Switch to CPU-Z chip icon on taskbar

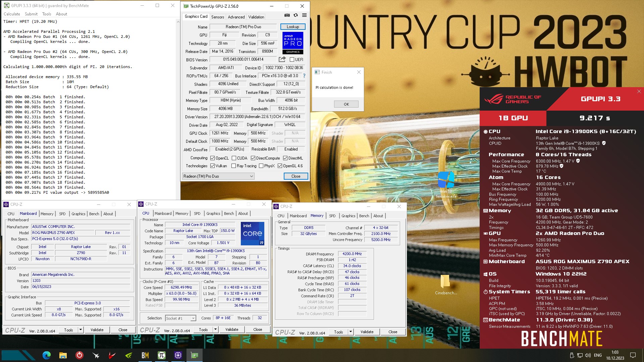tap(178, 355)
